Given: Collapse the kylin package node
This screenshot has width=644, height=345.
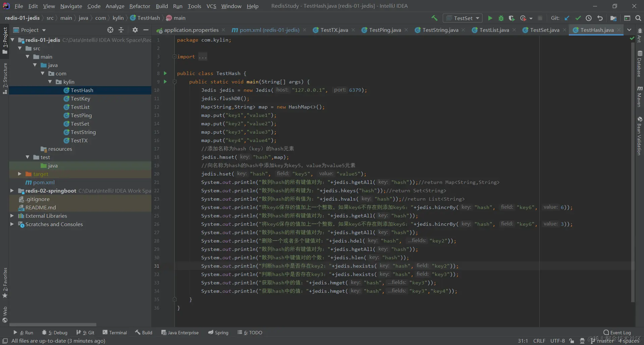Looking at the screenshot, I should click(50, 82).
